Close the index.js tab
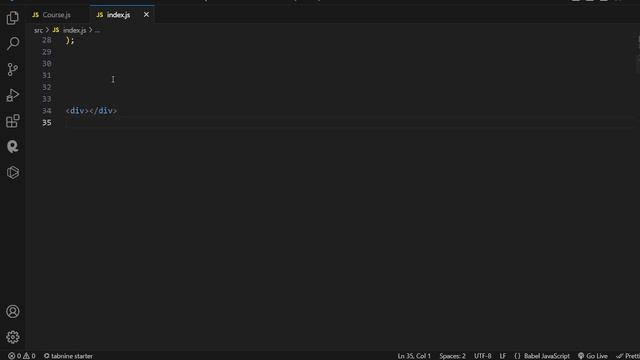 [146, 15]
